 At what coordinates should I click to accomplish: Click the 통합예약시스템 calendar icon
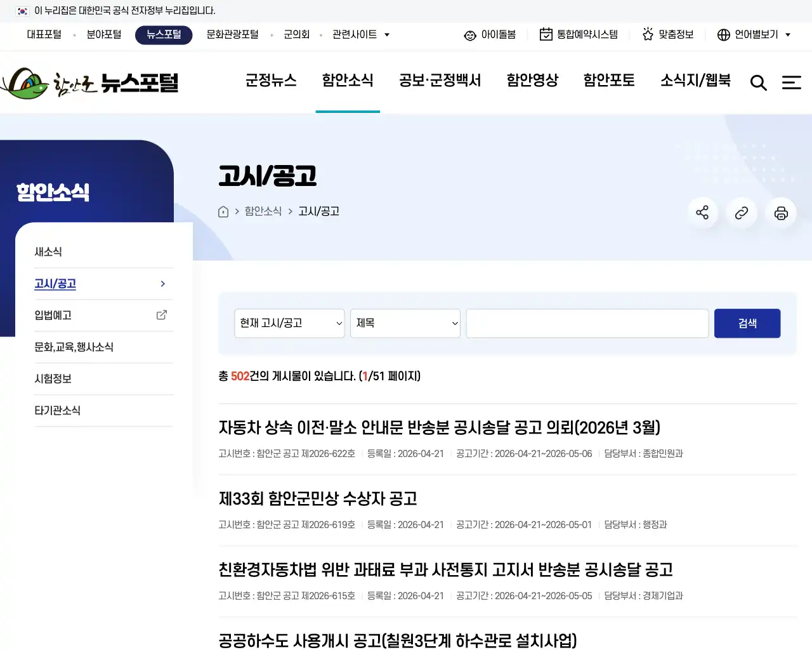coord(546,34)
